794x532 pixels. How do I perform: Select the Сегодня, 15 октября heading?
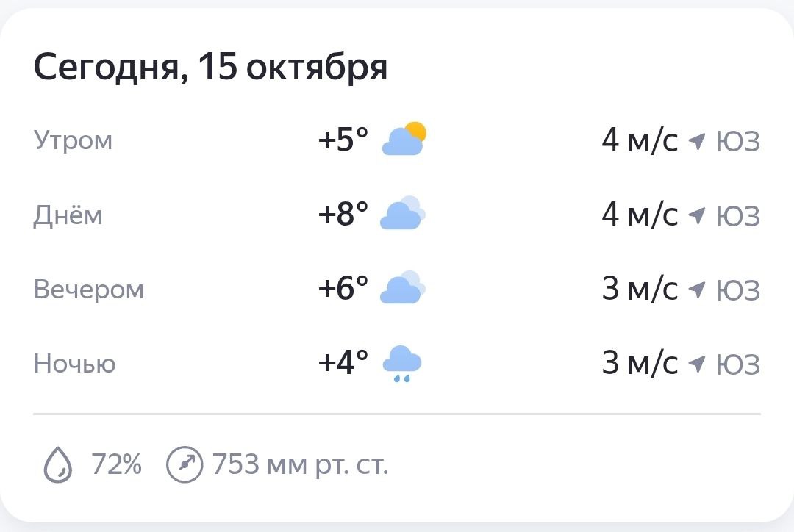click(210, 68)
